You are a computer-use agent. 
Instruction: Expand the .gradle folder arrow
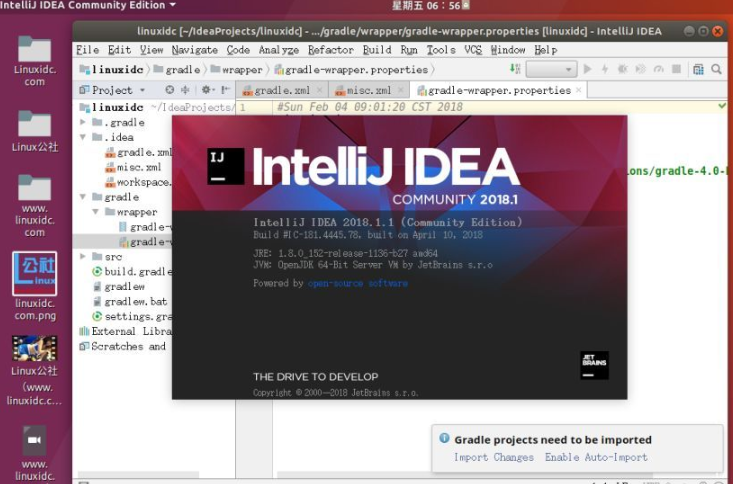(x=83, y=122)
